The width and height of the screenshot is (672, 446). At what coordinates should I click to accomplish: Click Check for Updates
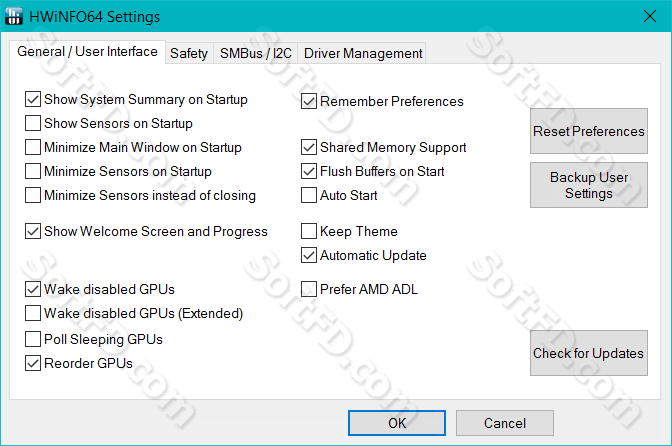pyautogui.click(x=588, y=353)
